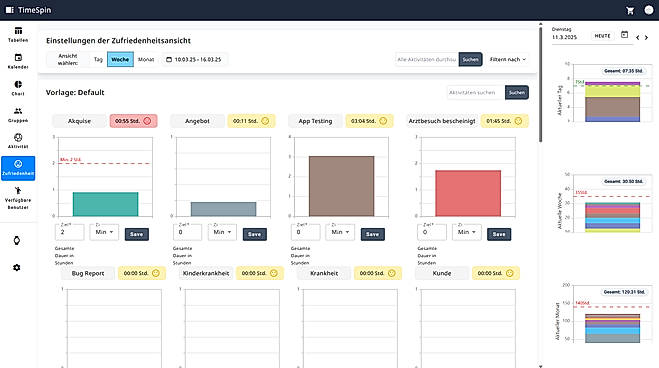
Task: Open Akquise unit Min dropdown
Action: pos(104,232)
